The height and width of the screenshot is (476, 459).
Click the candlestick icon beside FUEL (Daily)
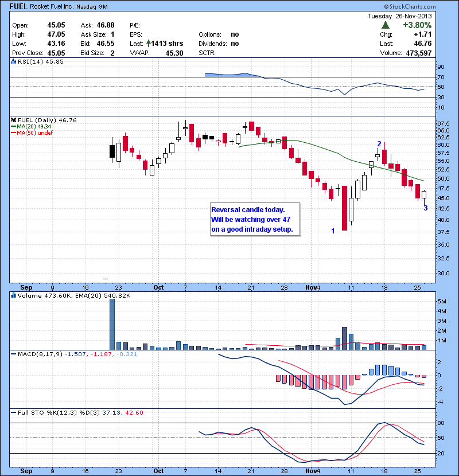[x=13, y=120]
